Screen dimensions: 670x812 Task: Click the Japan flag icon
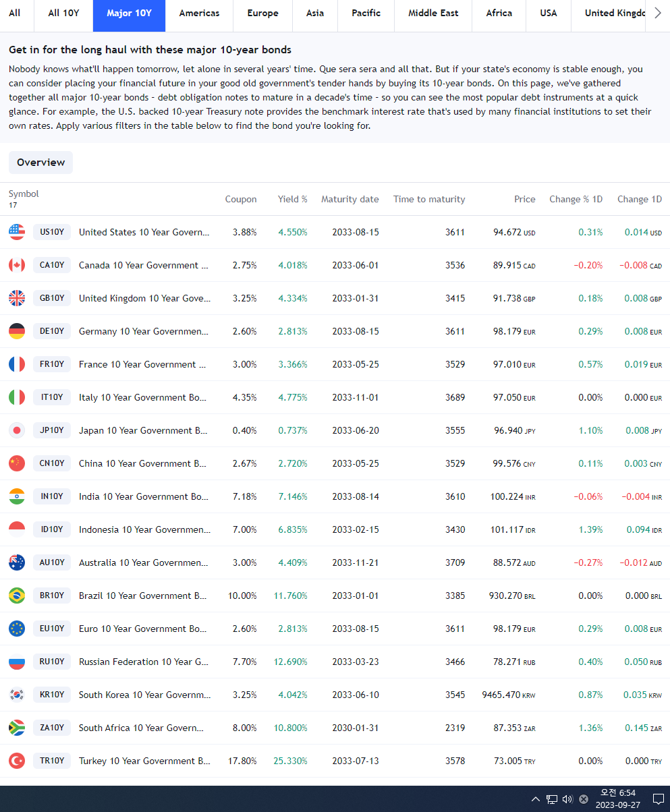pyautogui.click(x=17, y=430)
